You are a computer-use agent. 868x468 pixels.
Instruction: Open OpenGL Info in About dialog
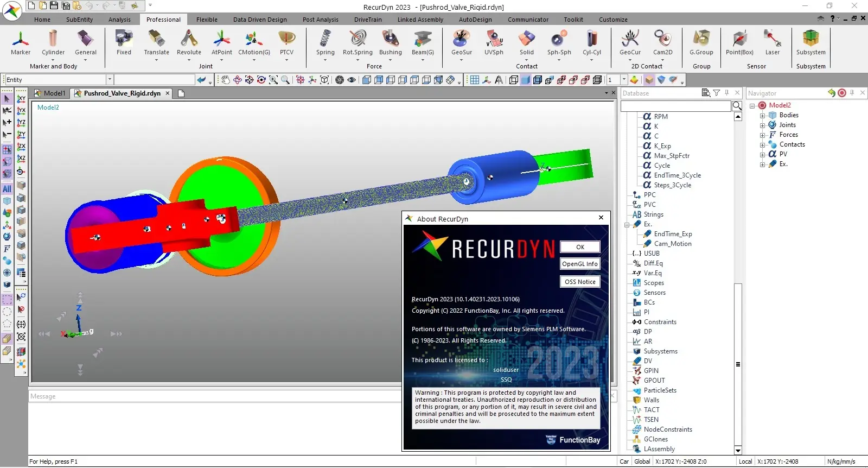click(x=580, y=264)
